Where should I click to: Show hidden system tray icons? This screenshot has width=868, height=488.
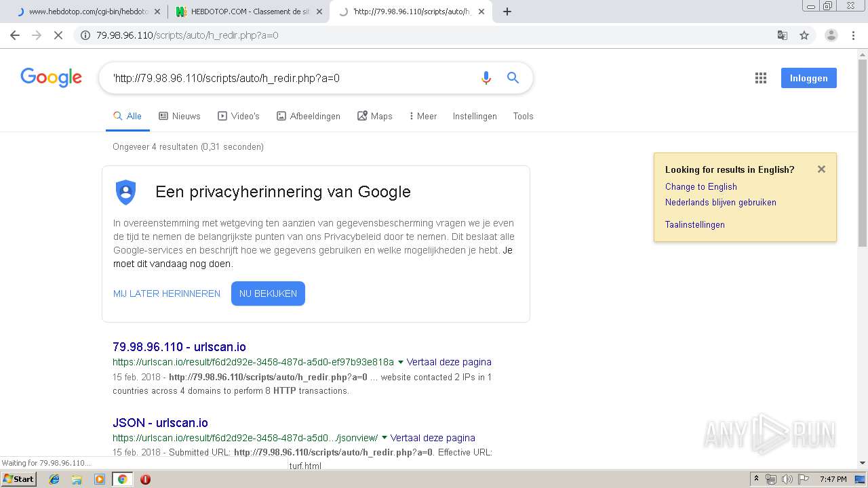click(x=756, y=479)
